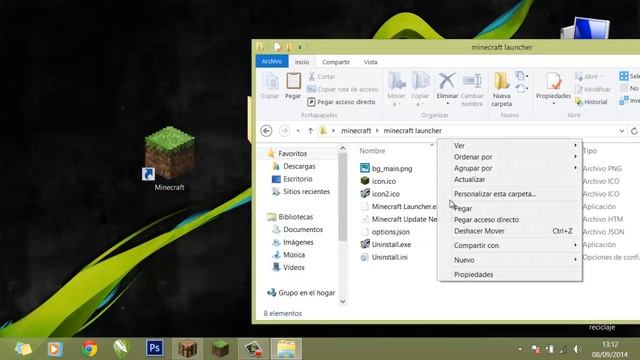The image size is (640, 360).
Task: Open the Mover a ribbon button
Action: click(x=396, y=89)
